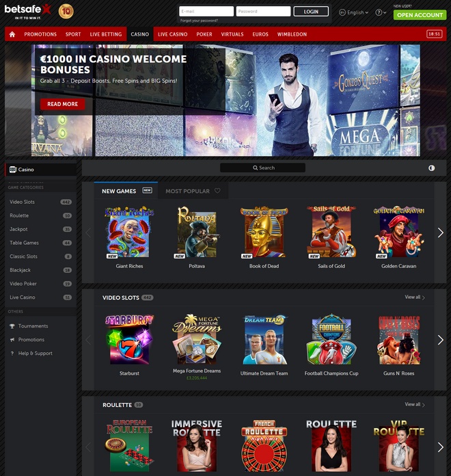Open the Mega Fortune Dreams thumbnail
Viewport: 451px width, 476px height.
pos(197,339)
